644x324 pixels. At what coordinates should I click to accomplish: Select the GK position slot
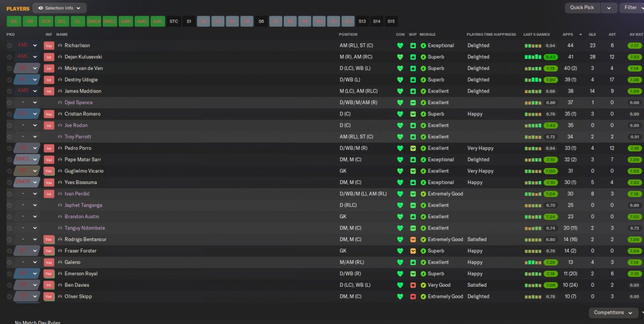coord(14,22)
